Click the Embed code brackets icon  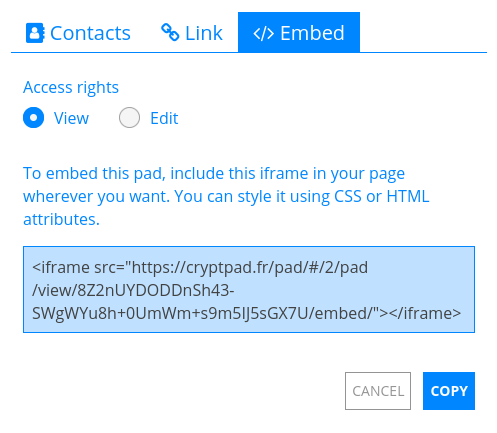pyautogui.click(x=264, y=34)
